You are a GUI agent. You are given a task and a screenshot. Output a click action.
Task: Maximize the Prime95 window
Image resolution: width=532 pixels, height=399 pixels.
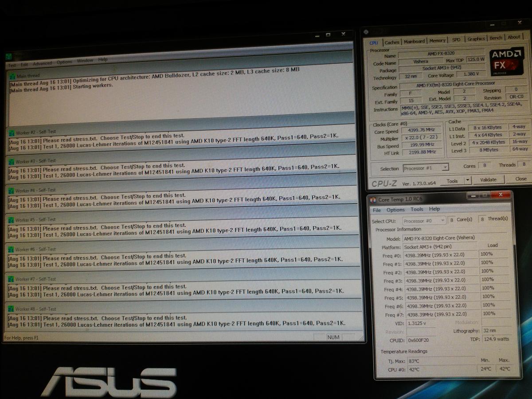tap(329, 34)
